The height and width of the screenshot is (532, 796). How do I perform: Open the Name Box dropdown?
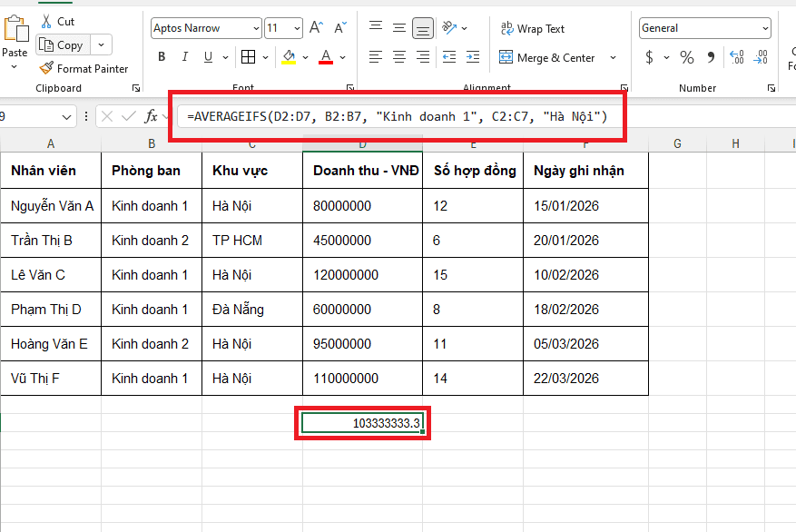pyautogui.click(x=66, y=117)
